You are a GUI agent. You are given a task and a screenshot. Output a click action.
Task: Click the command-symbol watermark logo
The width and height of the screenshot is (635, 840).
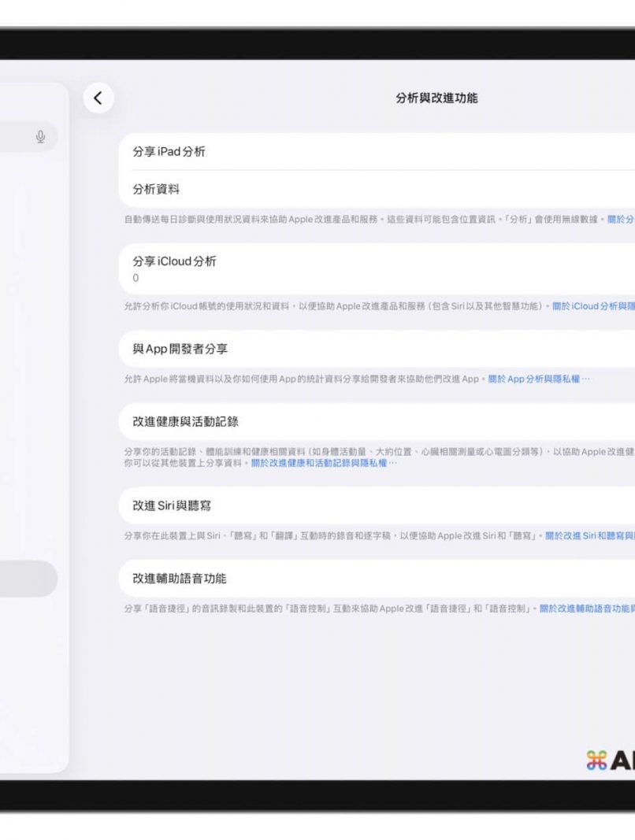tap(598, 760)
